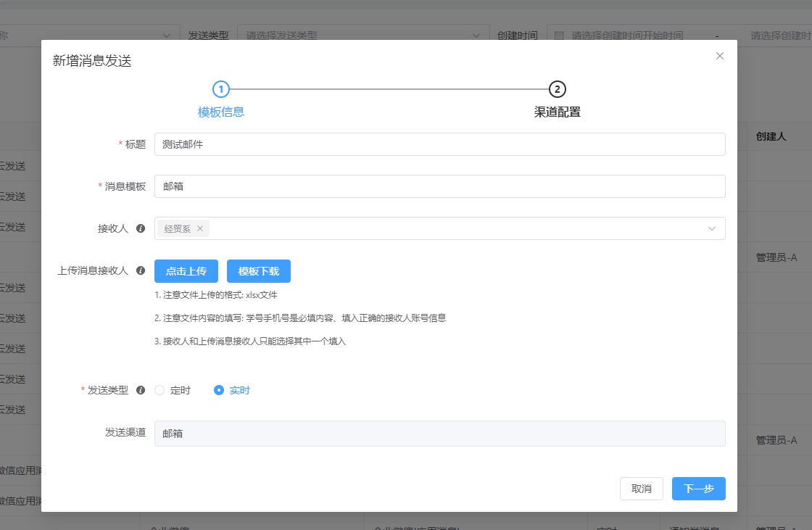812x530 pixels.
Task: Click step 2 circle 渠道配置
Action: [x=557, y=89]
